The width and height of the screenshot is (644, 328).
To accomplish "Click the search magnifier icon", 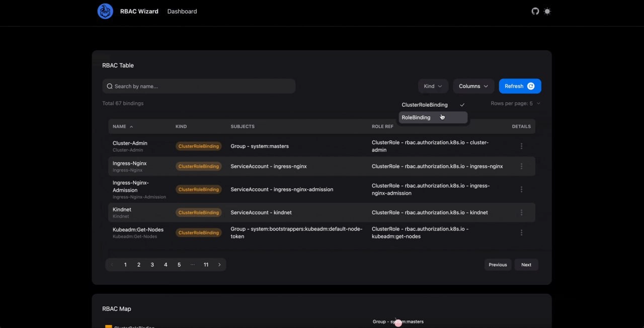I will [110, 86].
